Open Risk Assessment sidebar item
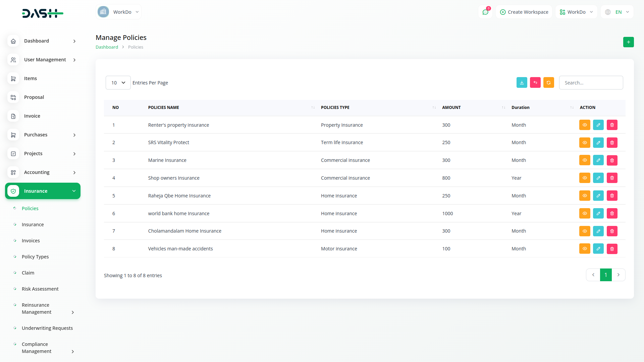Viewport: 644px width, 362px height. [40, 289]
